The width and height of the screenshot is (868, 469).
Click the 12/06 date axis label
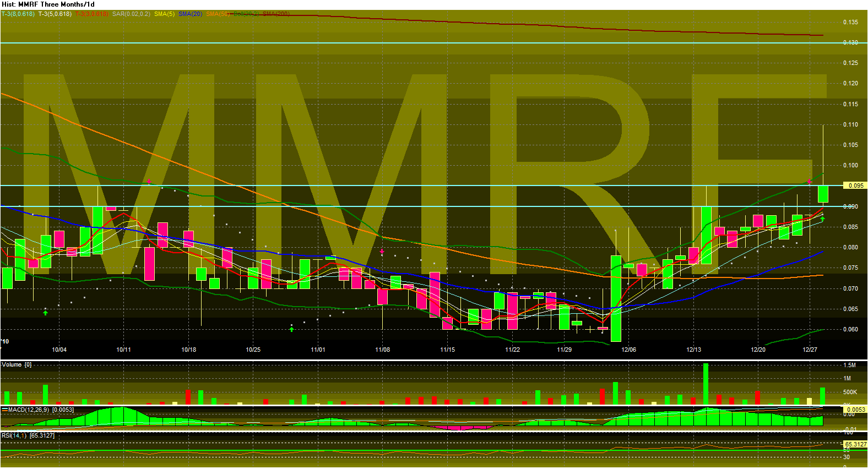coord(629,350)
